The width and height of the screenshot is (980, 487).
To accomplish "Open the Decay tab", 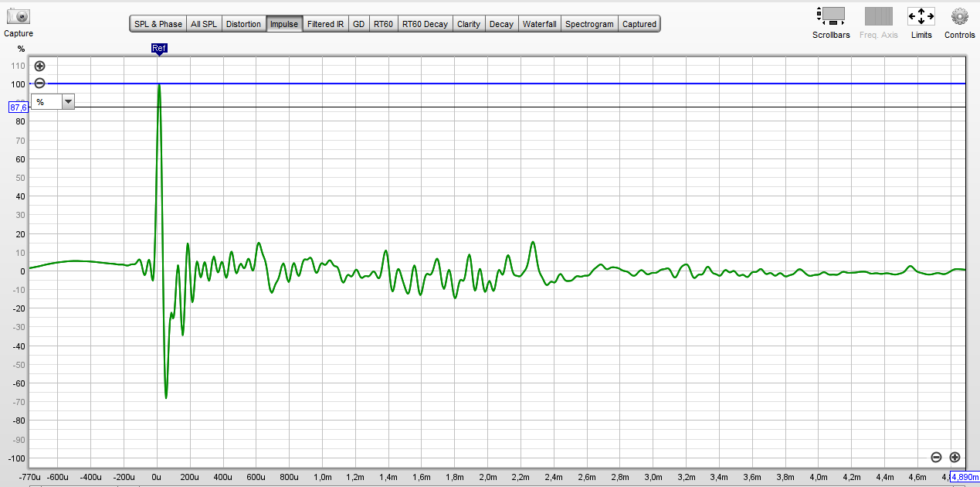I will point(501,24).
